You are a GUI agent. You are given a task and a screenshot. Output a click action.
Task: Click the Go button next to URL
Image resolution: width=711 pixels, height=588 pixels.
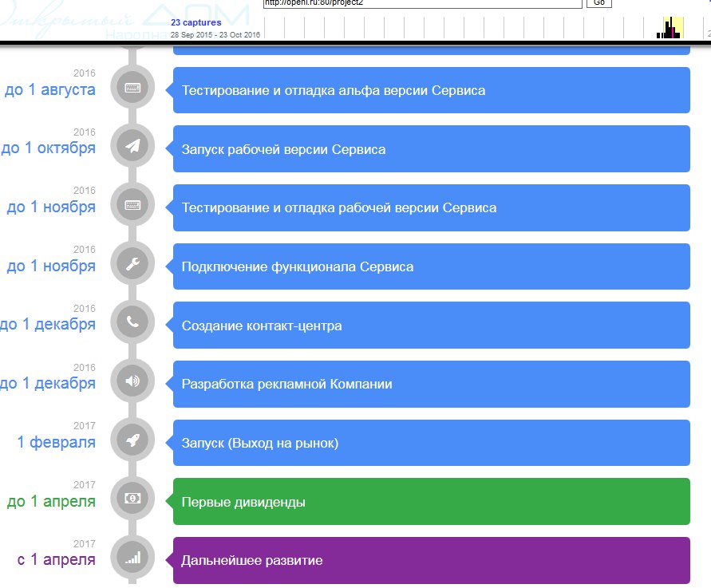(x=599, y=2)
